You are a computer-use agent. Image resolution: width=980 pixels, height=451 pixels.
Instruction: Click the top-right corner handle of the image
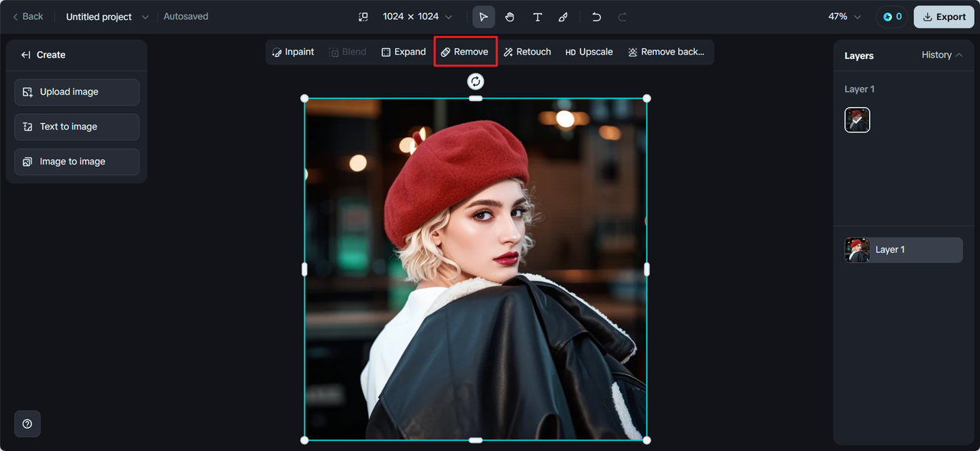tap(647, 98)
